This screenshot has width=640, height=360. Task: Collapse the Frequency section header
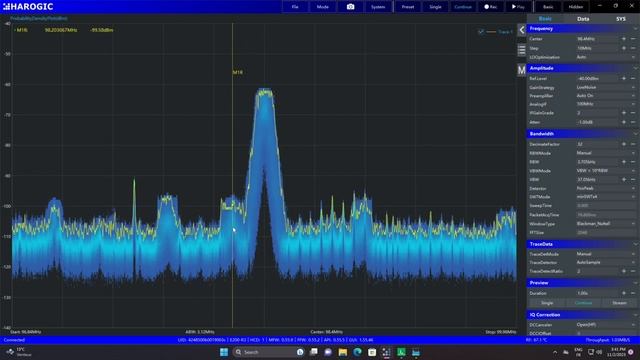pyautogui.click(x=583, y=29)
